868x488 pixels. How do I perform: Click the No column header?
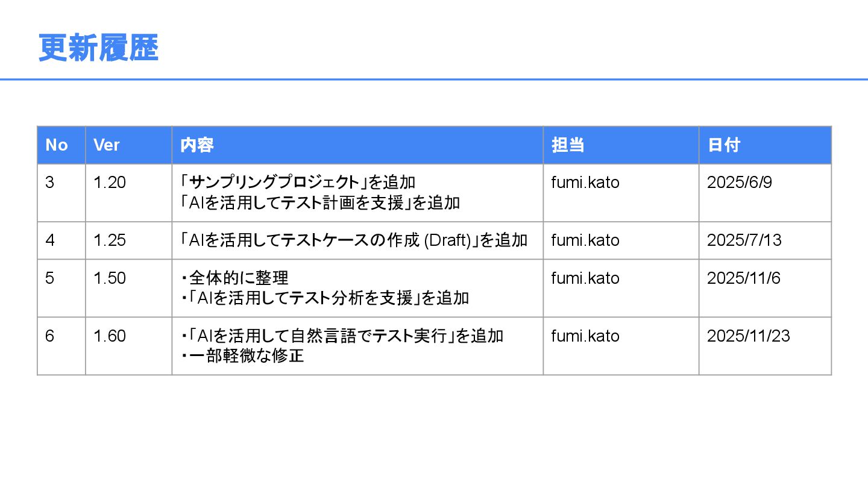coord(57,145)
